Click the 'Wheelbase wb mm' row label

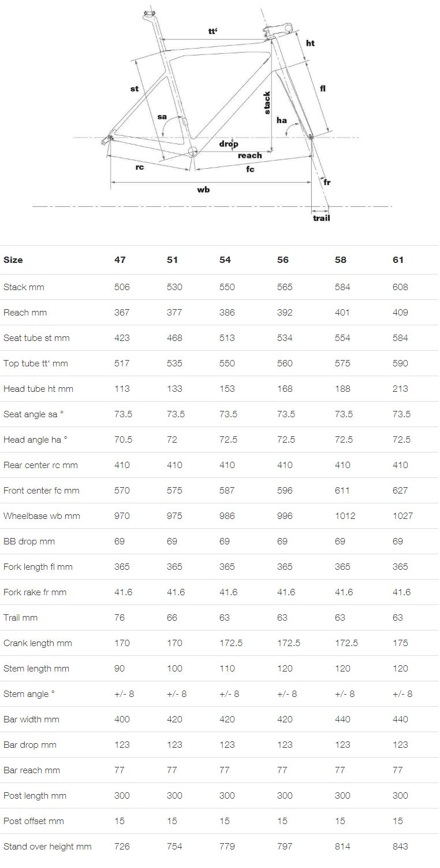tap(42, 516)
